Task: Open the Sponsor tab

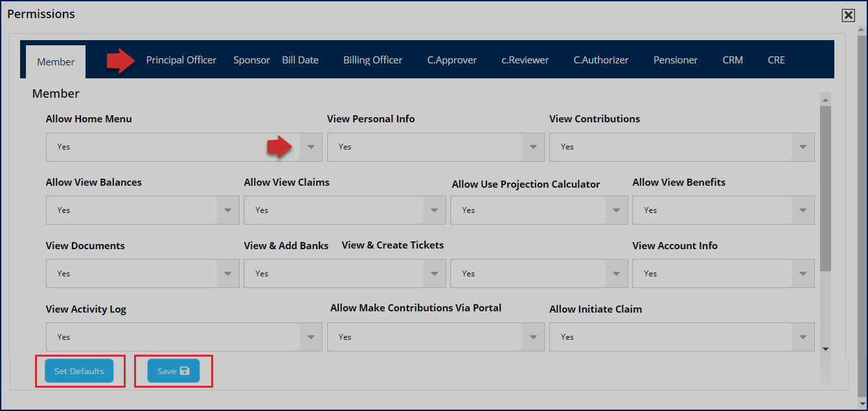Action: (x=251, y=60)
